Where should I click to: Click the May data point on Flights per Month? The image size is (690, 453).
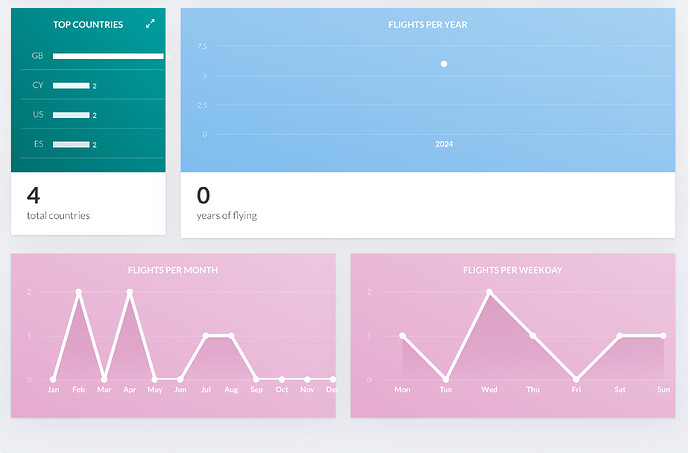[x=155, y=379]
